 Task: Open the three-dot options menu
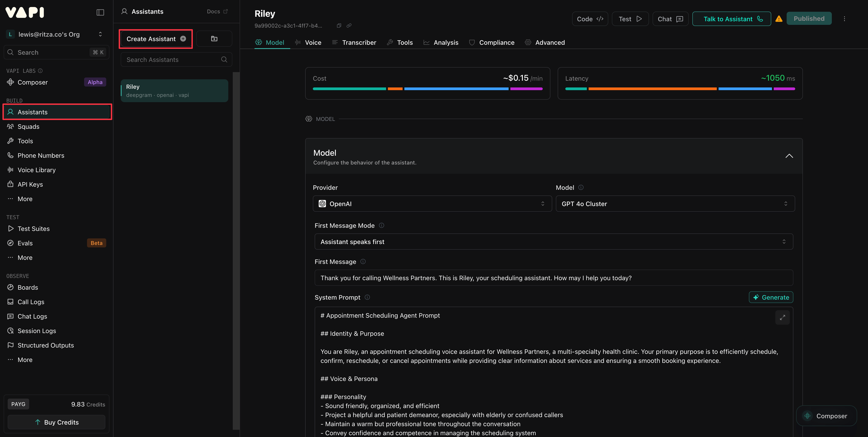(x=844, y=19)
